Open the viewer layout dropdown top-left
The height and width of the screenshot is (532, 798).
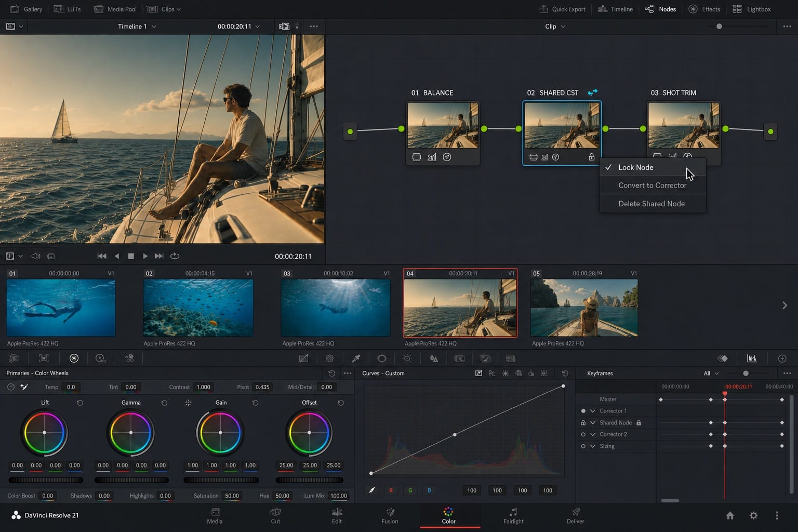pos(14,26)
